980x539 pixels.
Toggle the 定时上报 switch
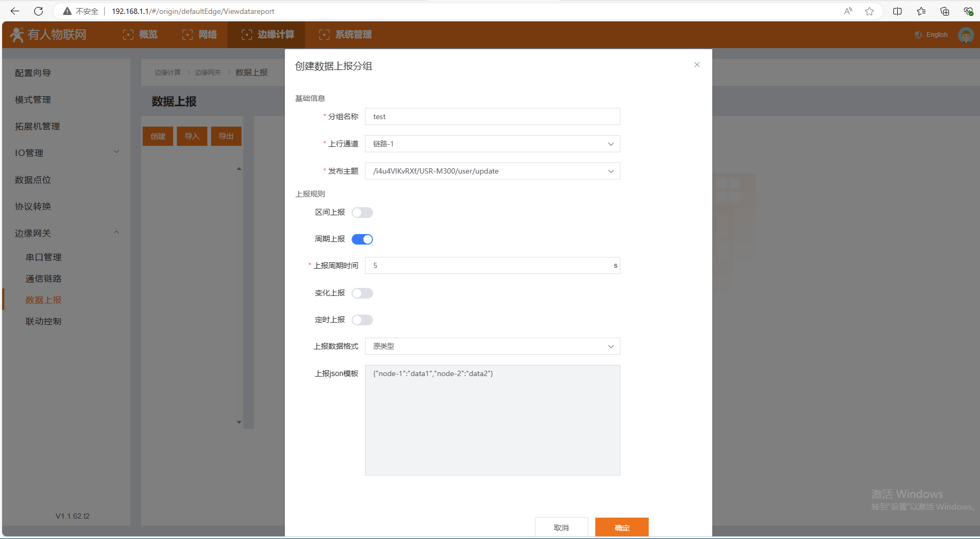point(362,320)
